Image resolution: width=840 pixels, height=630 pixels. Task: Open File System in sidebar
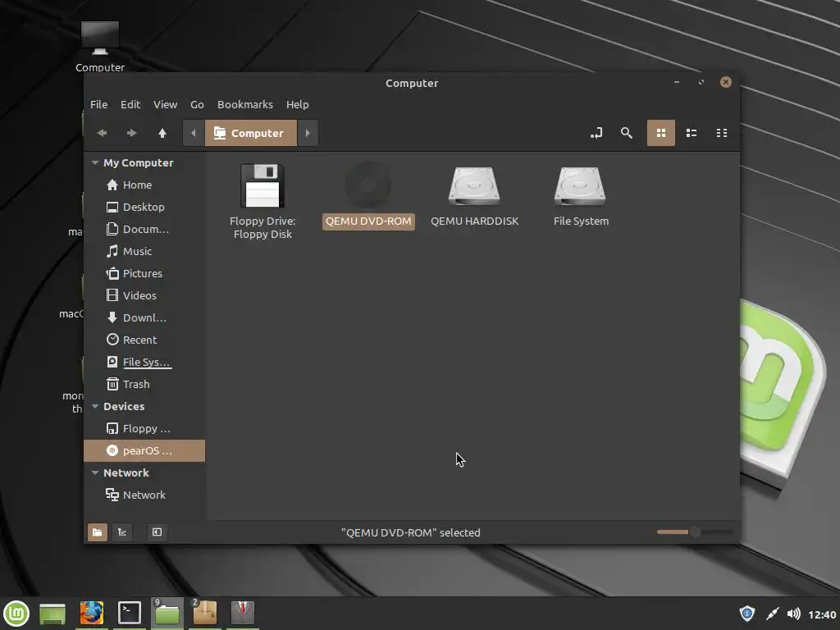[144, 362]
